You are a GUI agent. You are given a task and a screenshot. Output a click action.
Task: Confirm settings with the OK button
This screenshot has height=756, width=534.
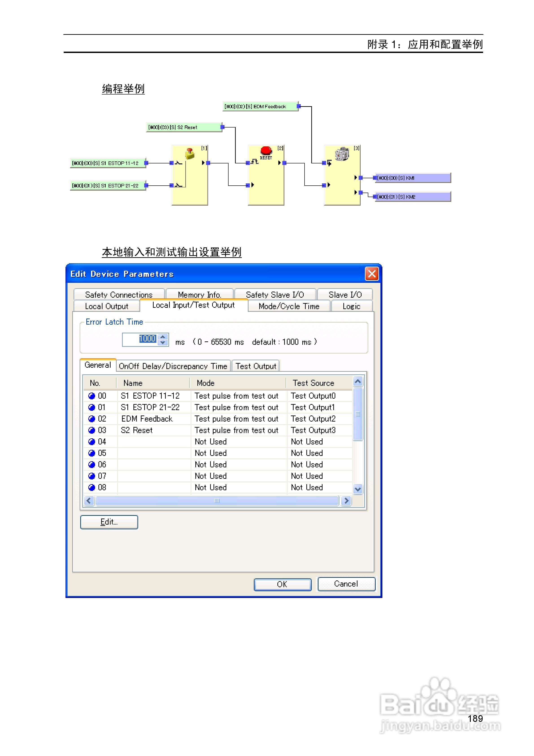click(282, 584)
